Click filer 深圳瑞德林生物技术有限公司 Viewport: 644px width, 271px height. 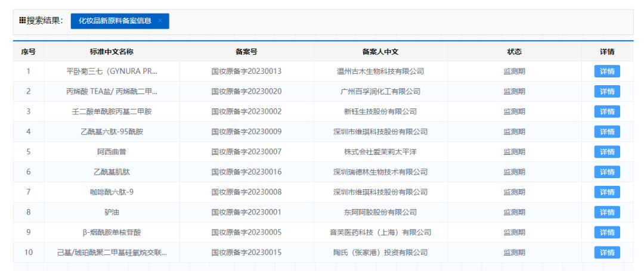click(380, 172)
